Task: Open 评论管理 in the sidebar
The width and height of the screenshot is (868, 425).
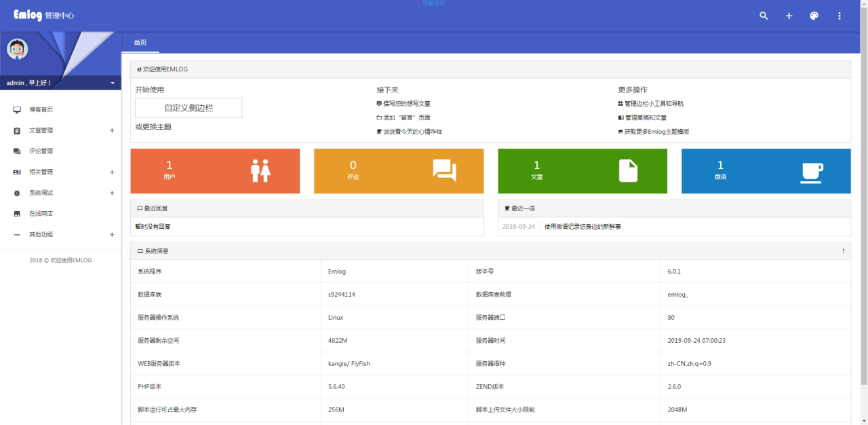Action: click(x=41, y=151)
